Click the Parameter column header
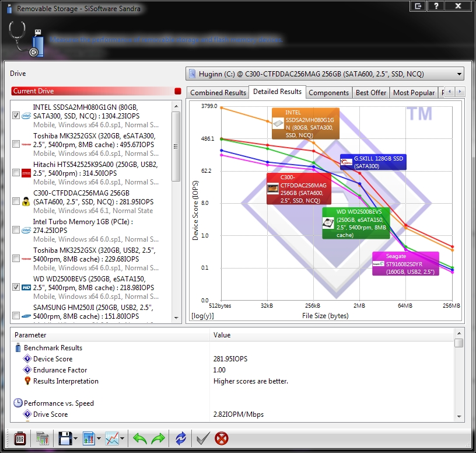 [110, 335]
